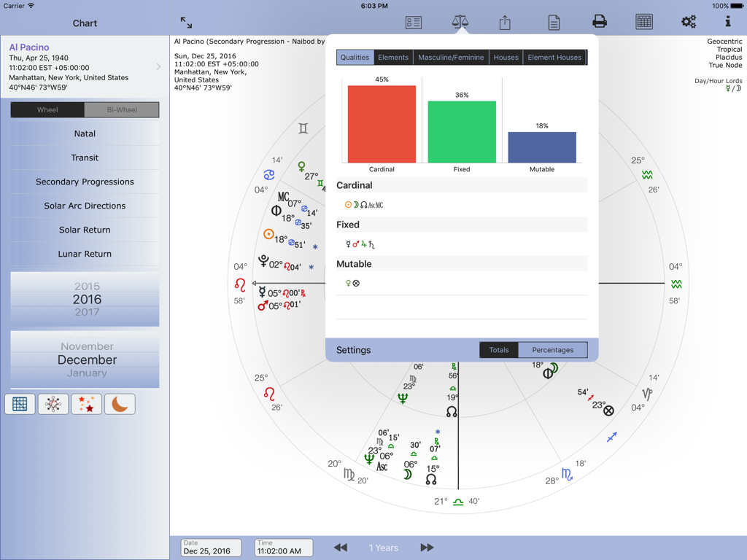Viewport: 747px width, 560px height.
Task: Open the share export icon
Action: (504, 22)
